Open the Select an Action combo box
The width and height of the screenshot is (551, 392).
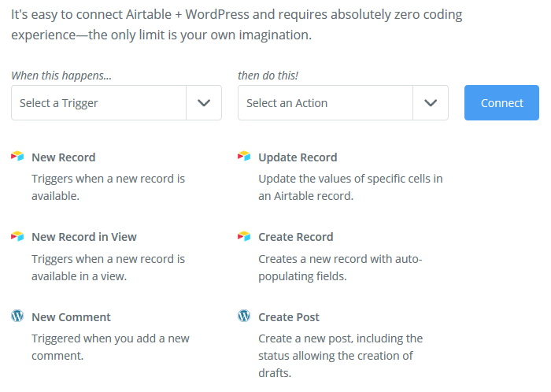[325, 103]
